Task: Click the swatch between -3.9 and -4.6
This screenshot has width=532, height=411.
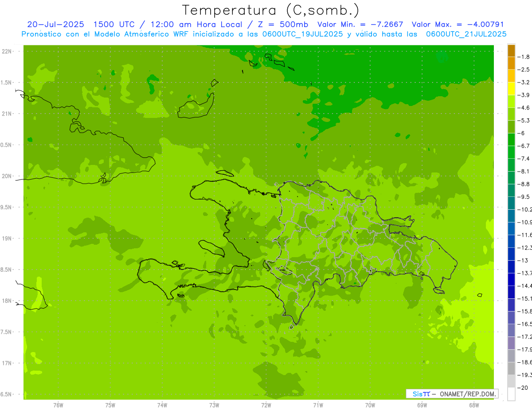Action: [x=511, y=101]
